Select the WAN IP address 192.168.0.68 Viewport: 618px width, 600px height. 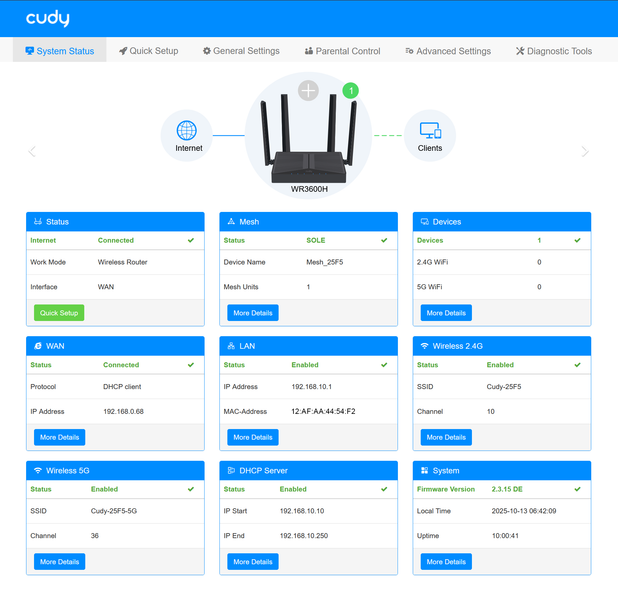(x=123, y=411)
